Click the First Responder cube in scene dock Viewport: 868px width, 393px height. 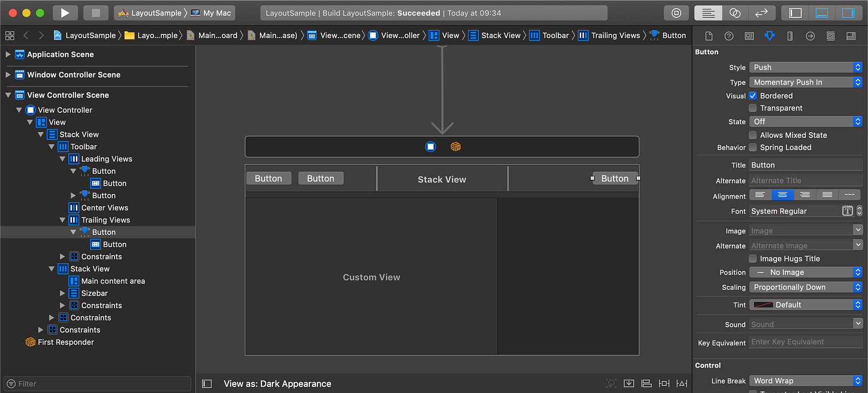pos(456,147)
